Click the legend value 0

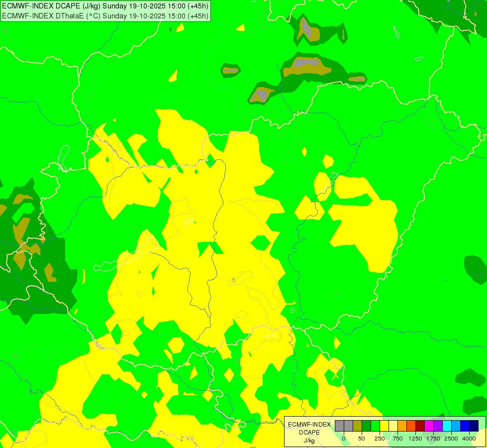344,439
